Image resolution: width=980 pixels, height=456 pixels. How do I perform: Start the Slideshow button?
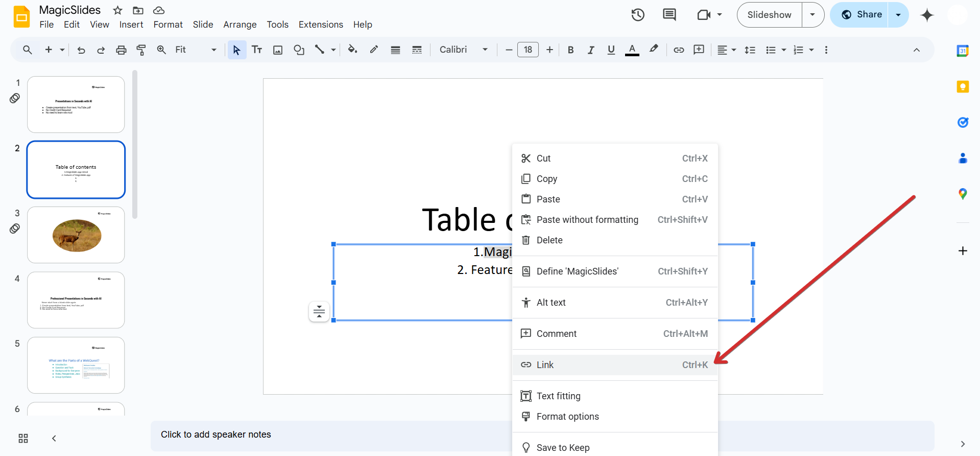(769, 15)
